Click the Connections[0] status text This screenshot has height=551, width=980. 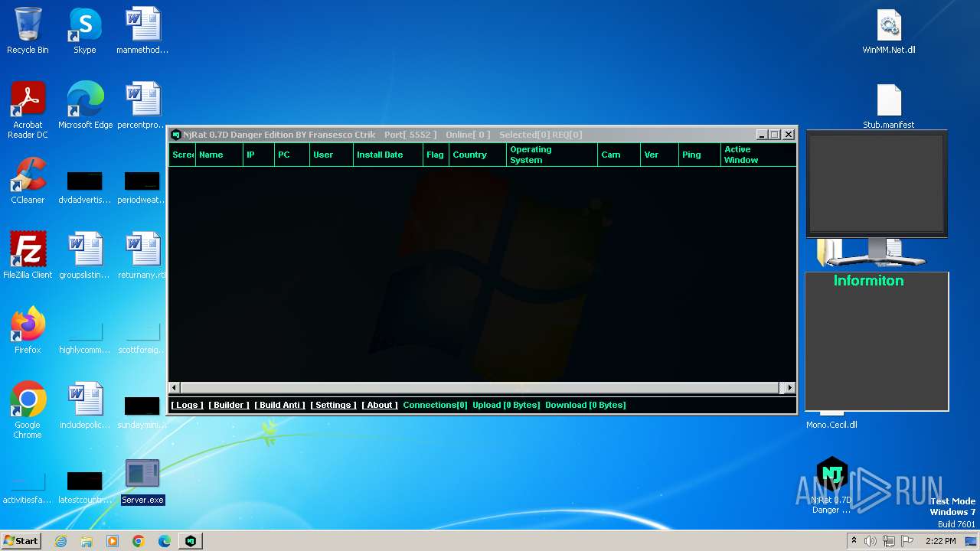coord(435,405)
